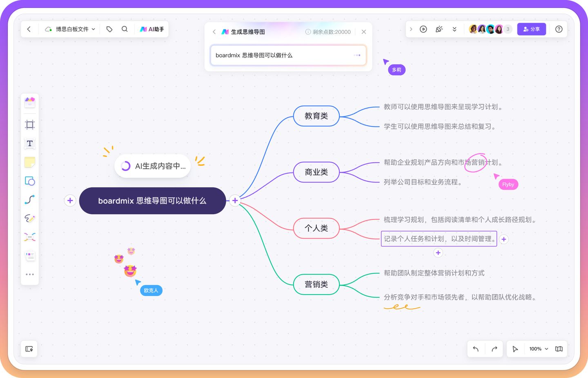
Task: Select the 个人类 node
Action: [x=316, y=228]
